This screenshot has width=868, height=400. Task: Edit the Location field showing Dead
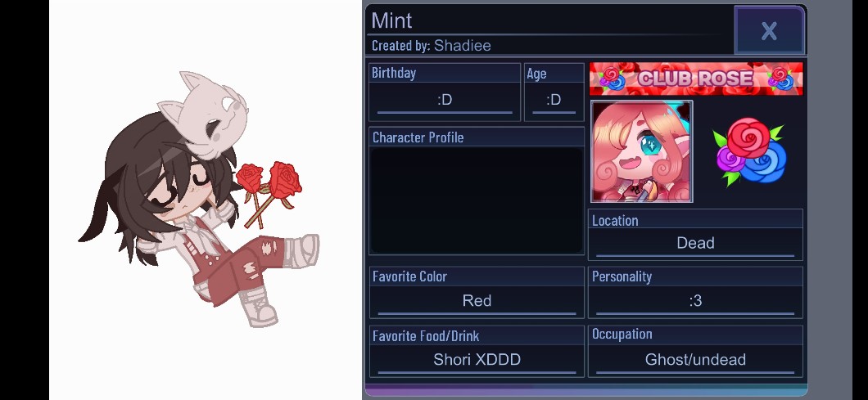(x=695, y=244)
